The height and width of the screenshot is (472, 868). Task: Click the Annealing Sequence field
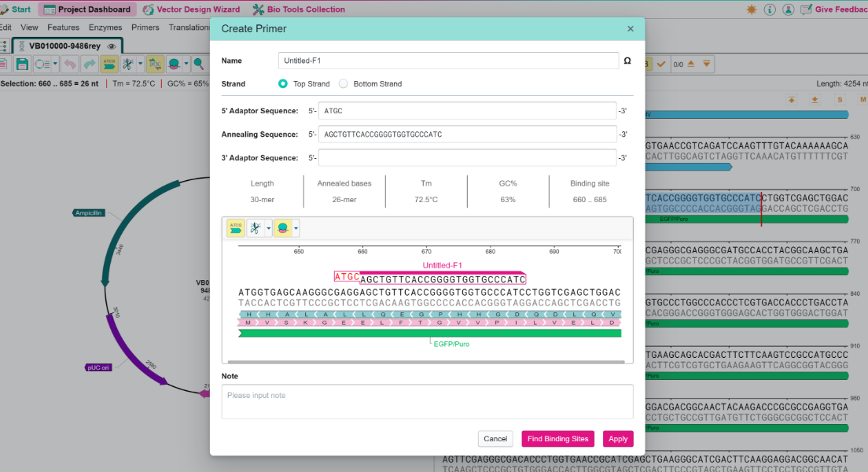(467, 134)
